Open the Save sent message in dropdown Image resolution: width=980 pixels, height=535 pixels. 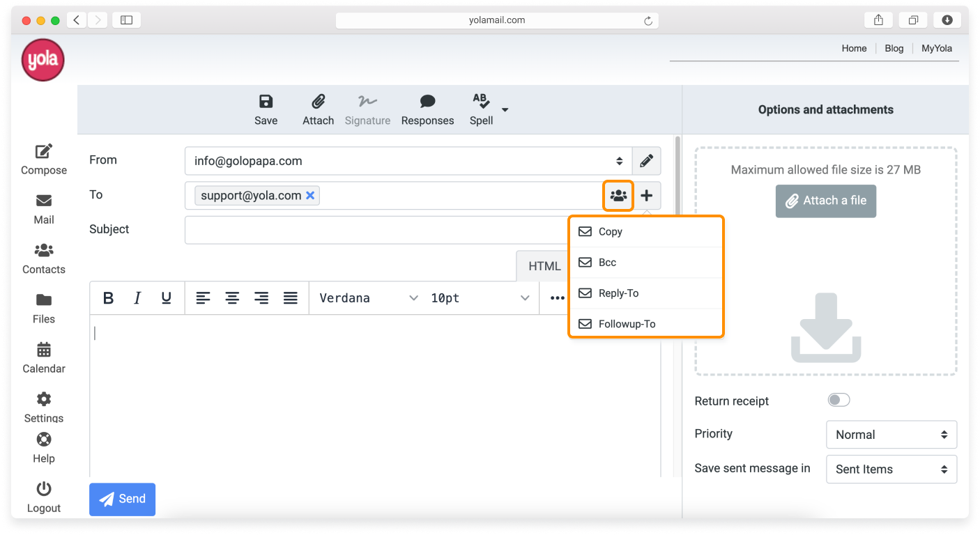[x=891, y=470]
